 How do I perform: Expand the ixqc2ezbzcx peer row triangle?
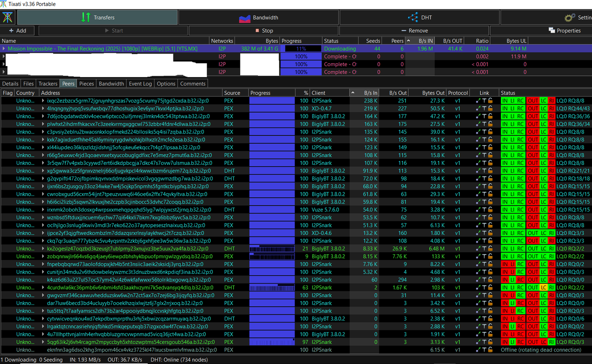click(43, 101)
